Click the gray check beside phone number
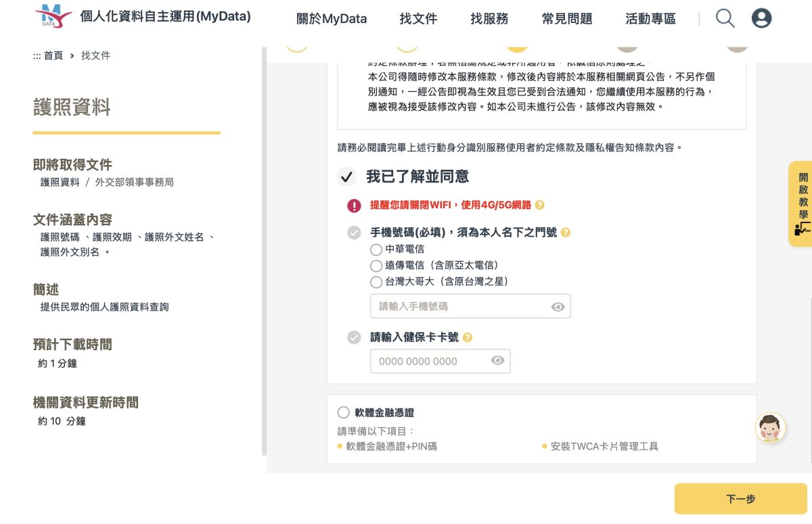Screen dimensions: 812x524 click(x=354, y=233)
